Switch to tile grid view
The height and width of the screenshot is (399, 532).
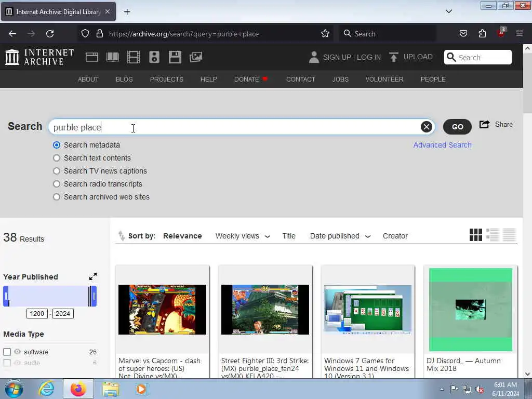(476, 235)
